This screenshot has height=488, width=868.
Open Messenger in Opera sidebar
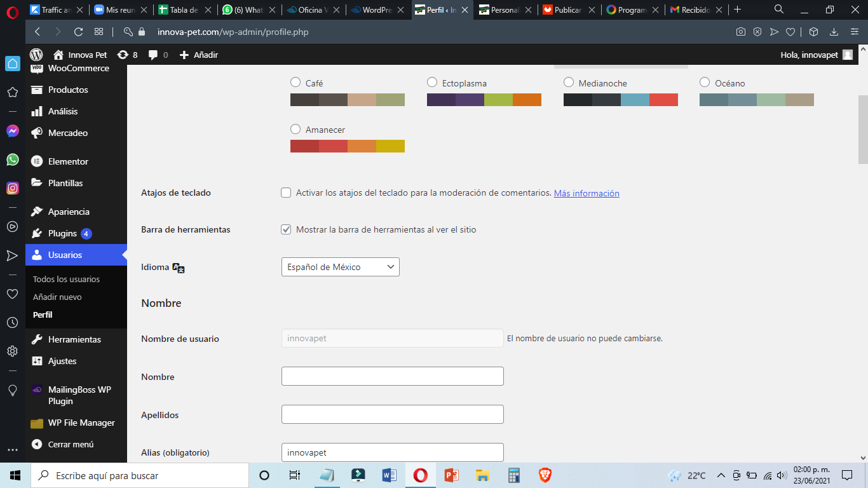(13, 131)
